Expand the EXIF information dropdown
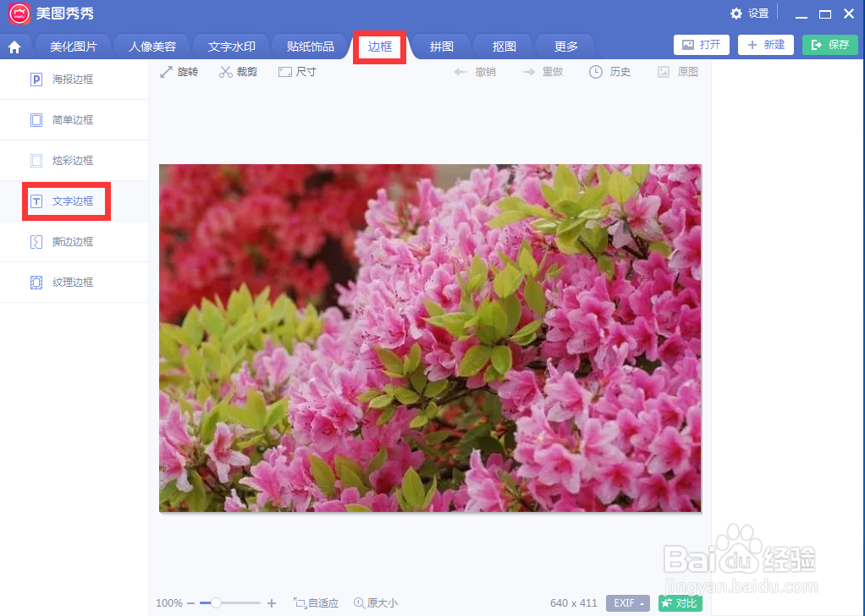 (627, 602)
